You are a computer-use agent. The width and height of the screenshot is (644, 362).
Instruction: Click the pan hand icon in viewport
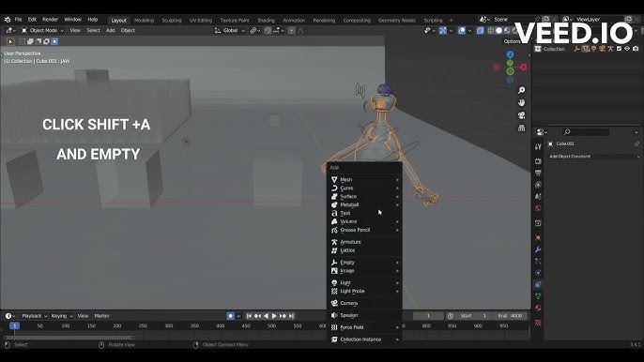[522, 102]
